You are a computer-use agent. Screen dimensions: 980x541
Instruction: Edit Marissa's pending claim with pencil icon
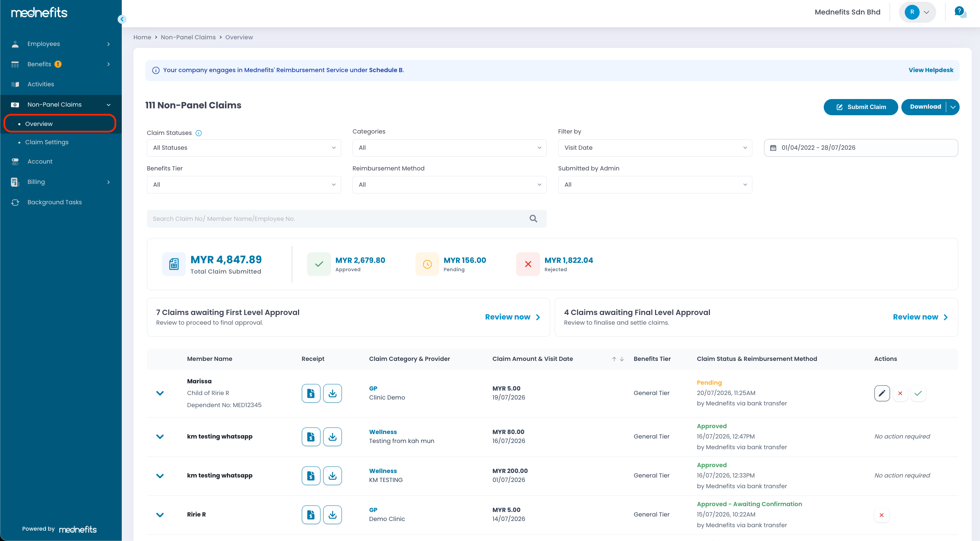[x=881, y=393]
